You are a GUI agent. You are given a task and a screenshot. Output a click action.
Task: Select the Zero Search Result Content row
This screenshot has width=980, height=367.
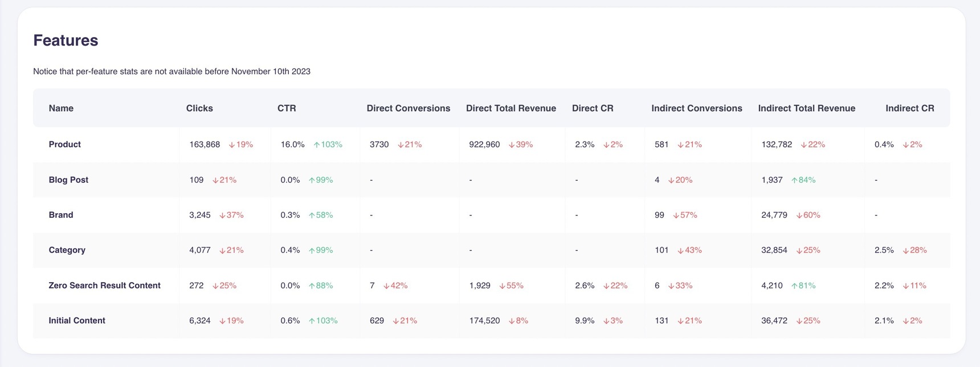pyautogui.click(x=104, y=286)
